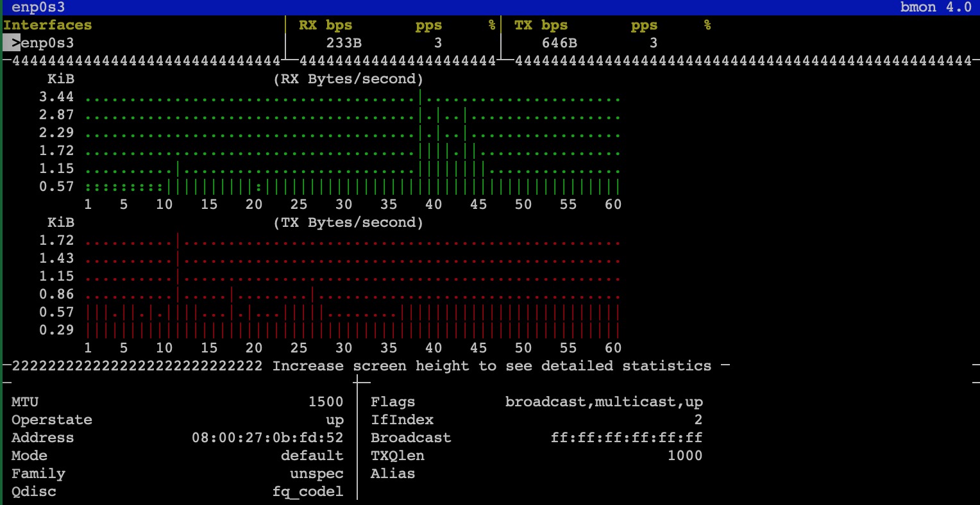
Task: Click the Family value unspec
Action: [317, 474]
